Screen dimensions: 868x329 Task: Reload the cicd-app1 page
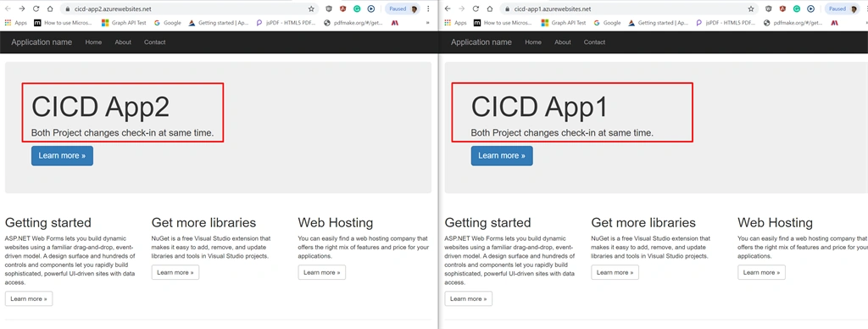[x=476, y=8]
